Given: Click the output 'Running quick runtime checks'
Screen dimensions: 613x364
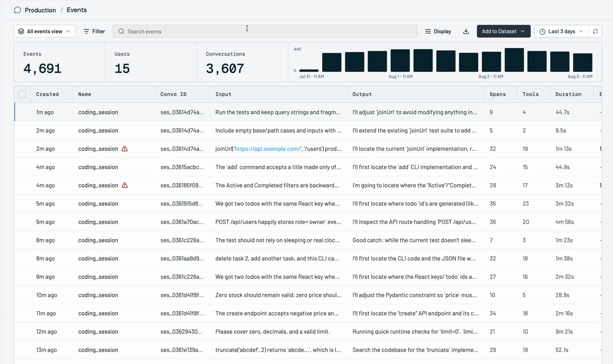Looking at the screenshot, I should point(415,331).
